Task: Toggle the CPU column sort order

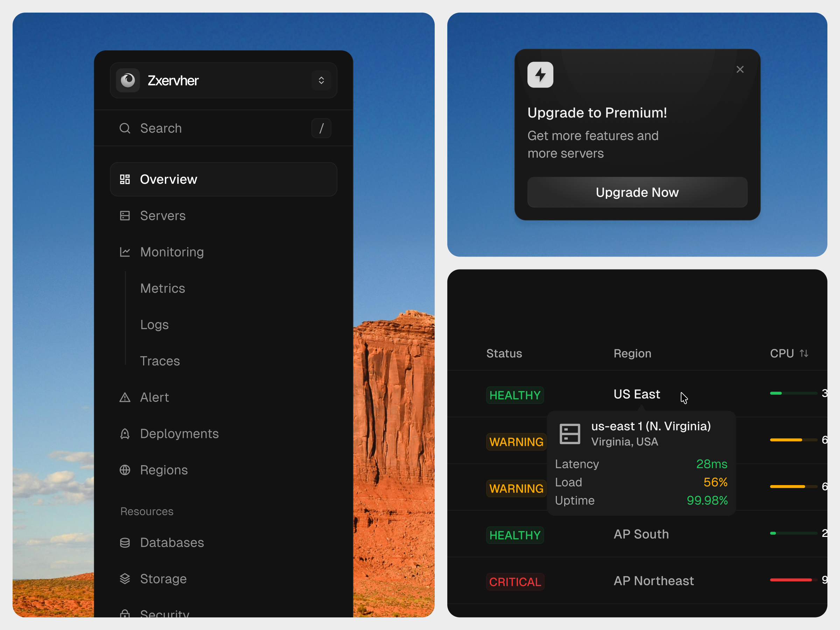Action: (x=805, y=353)
